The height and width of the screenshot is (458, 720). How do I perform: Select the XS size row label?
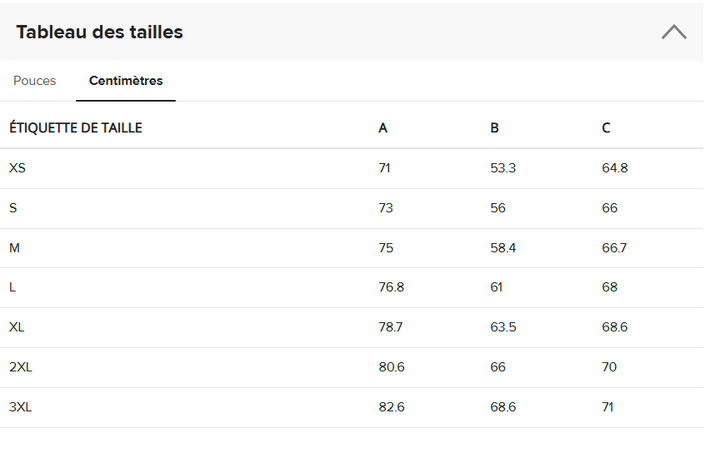click(x=17, y=168)
